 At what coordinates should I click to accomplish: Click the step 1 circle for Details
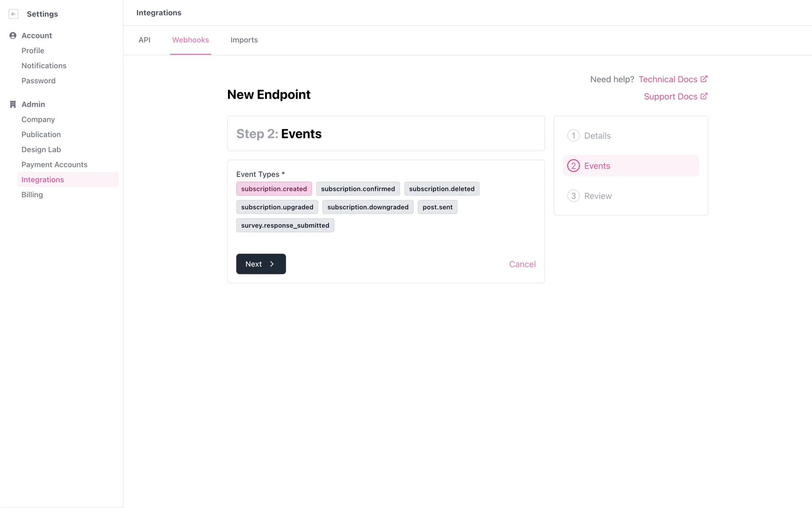tap(573, 136)
